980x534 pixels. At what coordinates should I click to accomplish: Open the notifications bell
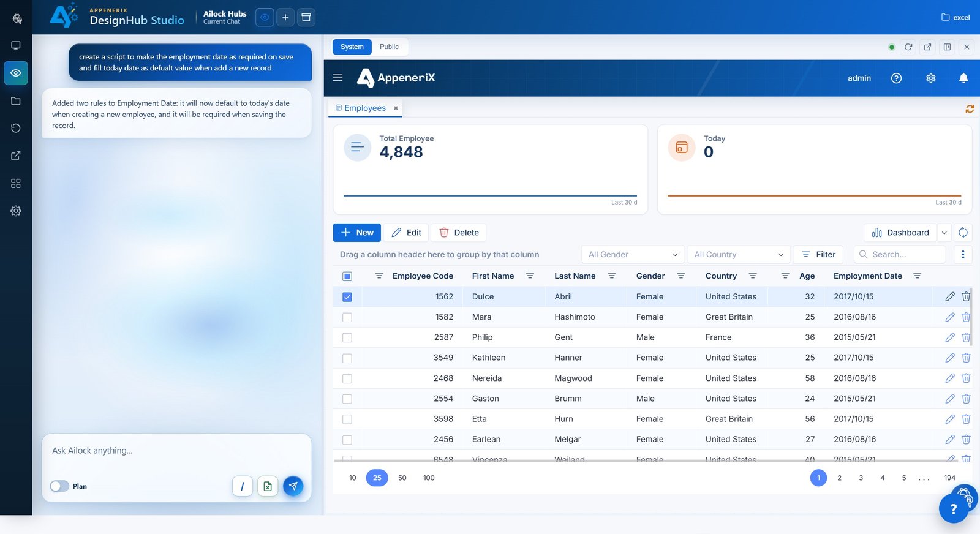[x=963, y=78]
